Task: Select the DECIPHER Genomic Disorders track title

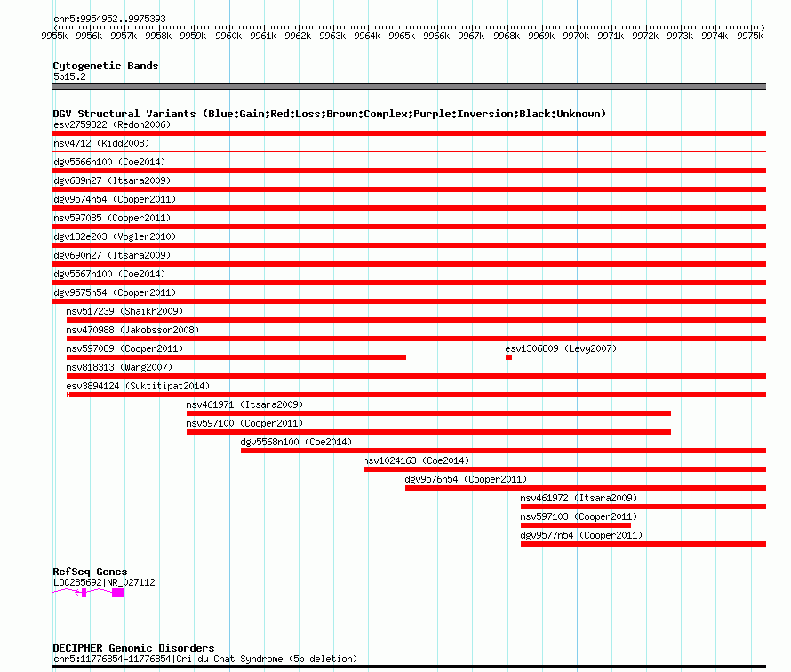Action: coord(133,648)
